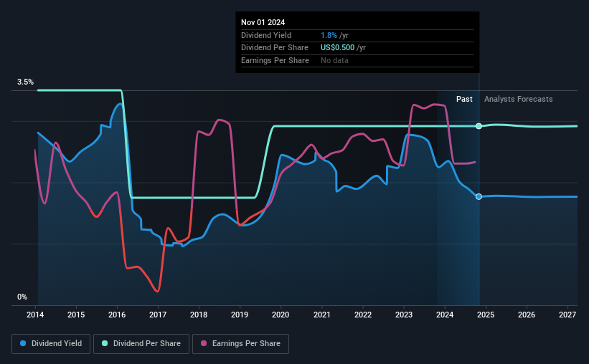Screen dimensions: 589x364
Task: Click the 2024 x-axis label
Action: click(445, 315)
